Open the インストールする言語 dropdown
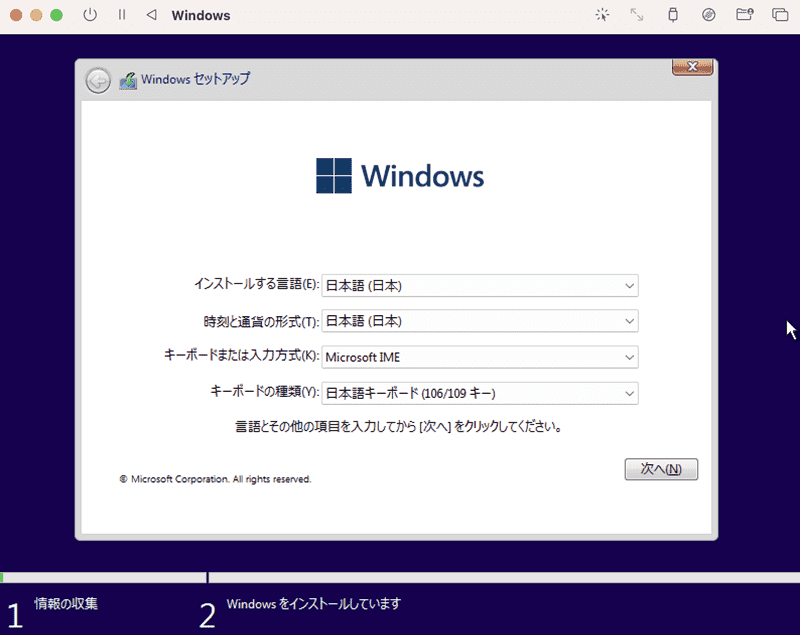800x635 pixels. [x=480, y=286]
